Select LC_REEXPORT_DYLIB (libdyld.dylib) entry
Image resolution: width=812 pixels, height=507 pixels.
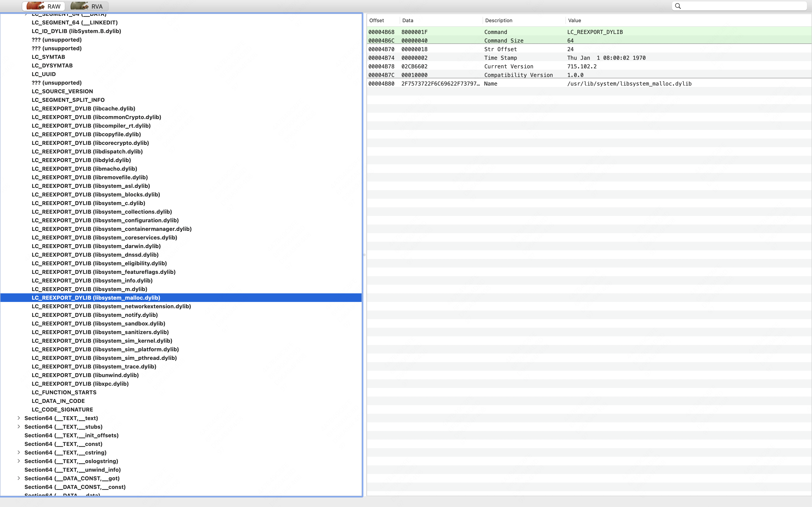[81, 160]
